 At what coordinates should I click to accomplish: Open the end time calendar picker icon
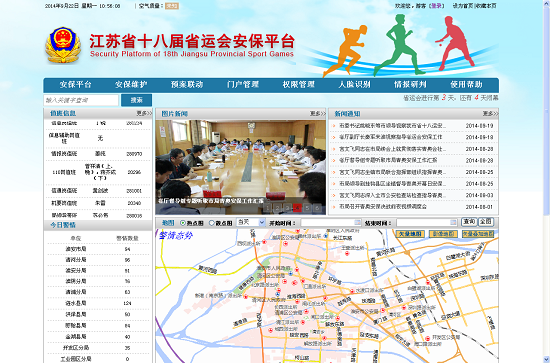point(453,222)
